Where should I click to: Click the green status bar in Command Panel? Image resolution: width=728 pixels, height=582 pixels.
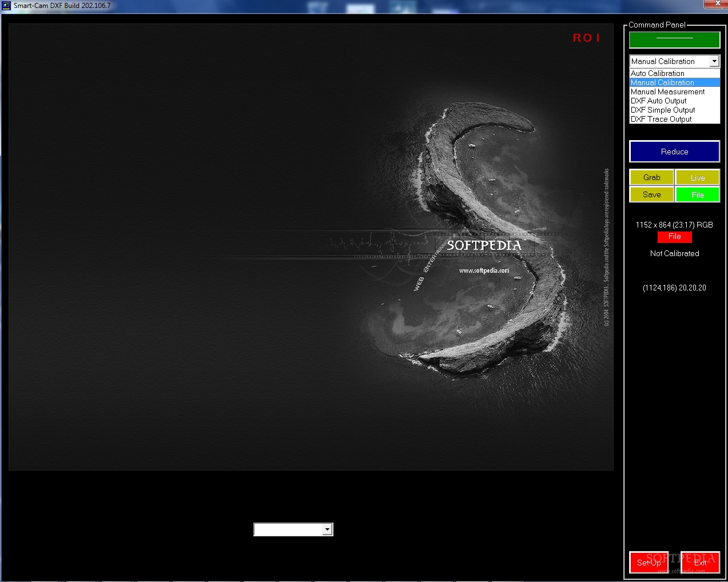pos(674,39)
